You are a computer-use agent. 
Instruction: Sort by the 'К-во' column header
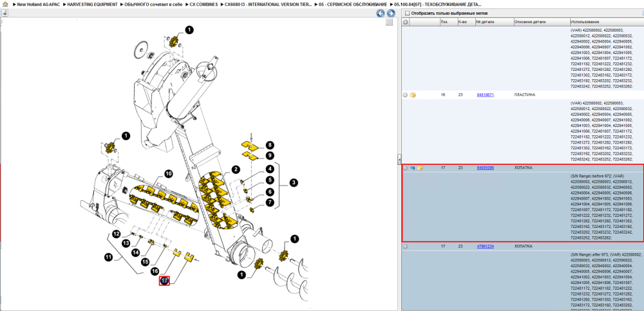coord(466,21)
